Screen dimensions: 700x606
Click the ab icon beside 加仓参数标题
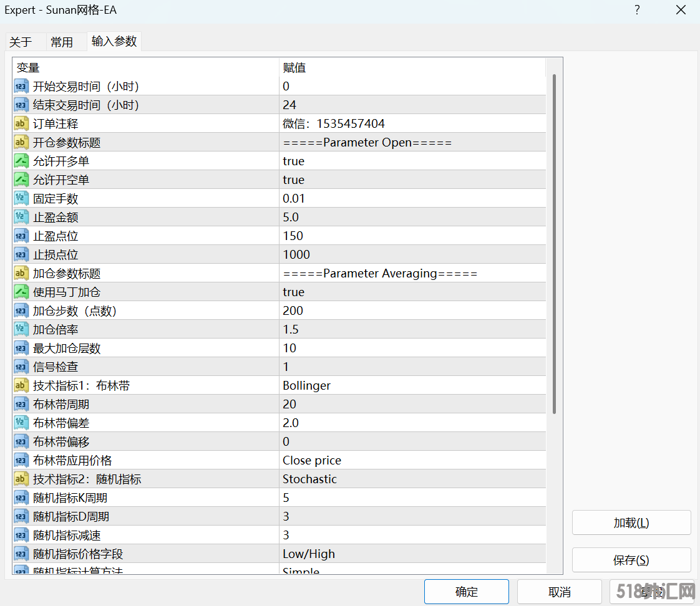[21, 273]
